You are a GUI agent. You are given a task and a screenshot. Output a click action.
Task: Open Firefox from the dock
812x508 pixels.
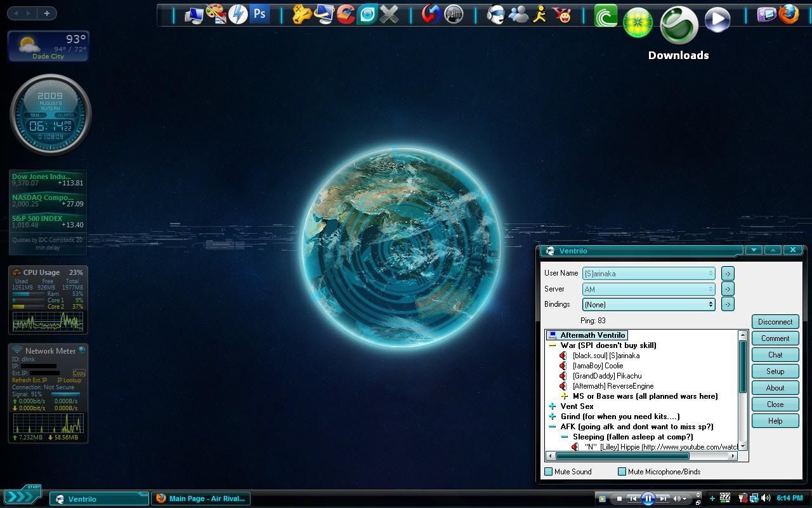(789, 14)
